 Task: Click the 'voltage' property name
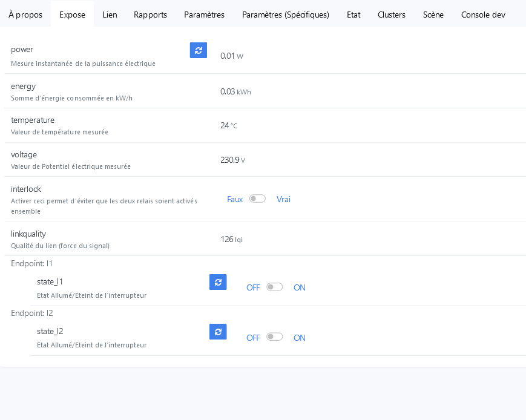click(24, 155)
